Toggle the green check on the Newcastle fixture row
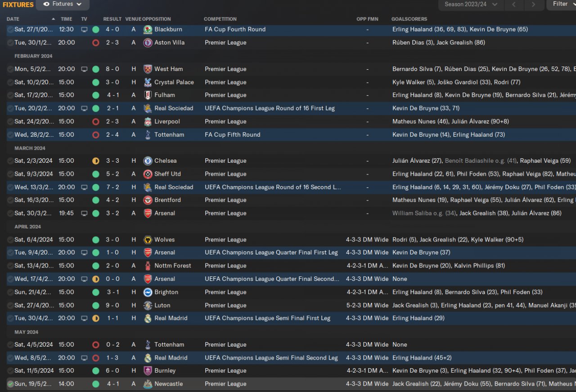The height and width of the screenshot is (392, 576). click(x=10, y=384)
